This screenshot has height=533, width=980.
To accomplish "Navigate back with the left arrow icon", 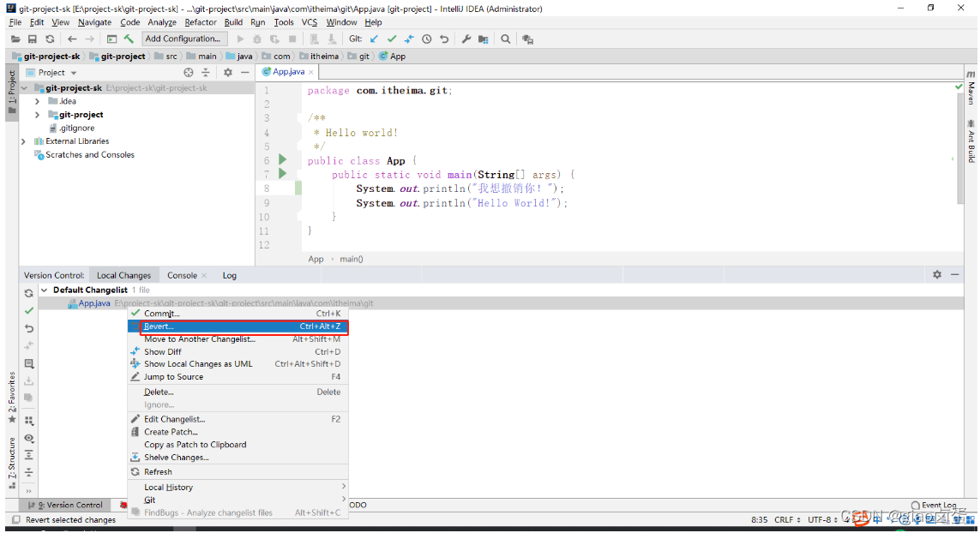I will tap(73, 39).
